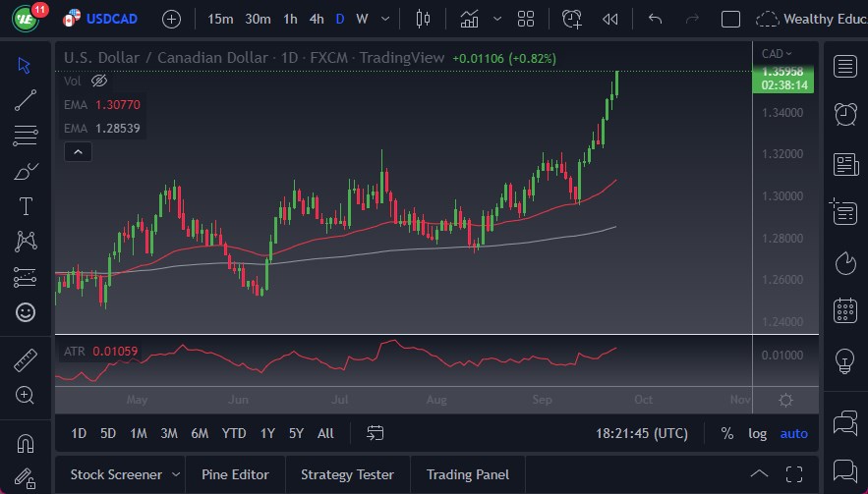Viewport: 868px width, 494px height.
Task: Open the candlestick chart style selector
Action: 424,19
